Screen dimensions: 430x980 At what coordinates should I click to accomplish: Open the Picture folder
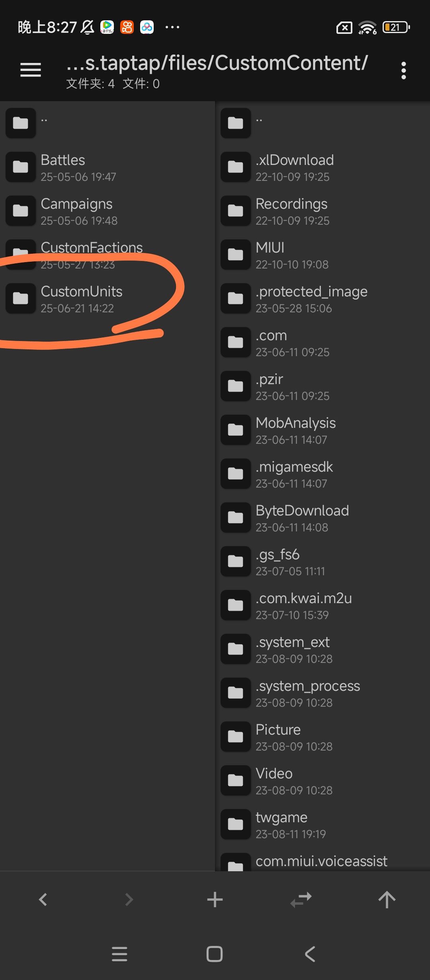[x=278, y=737]
